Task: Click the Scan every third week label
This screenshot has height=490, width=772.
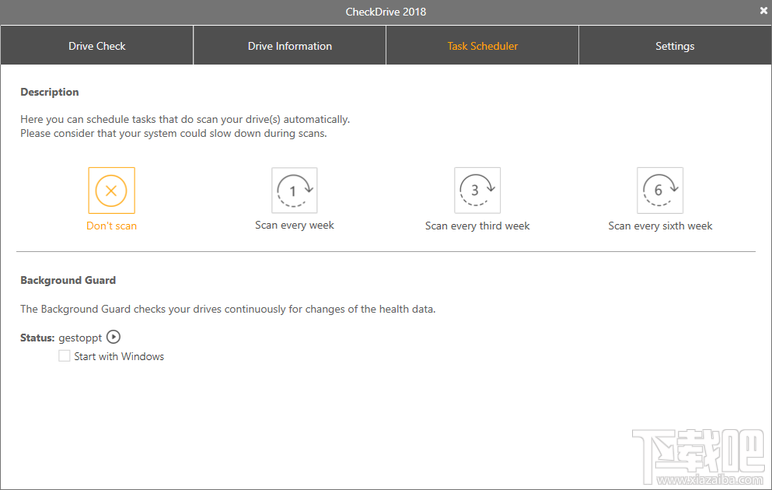Action: tap(477, 226)
